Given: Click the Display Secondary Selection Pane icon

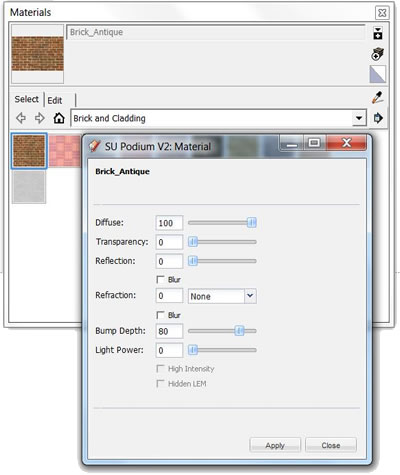Looking at the screenshot, I should coord(378,34).
